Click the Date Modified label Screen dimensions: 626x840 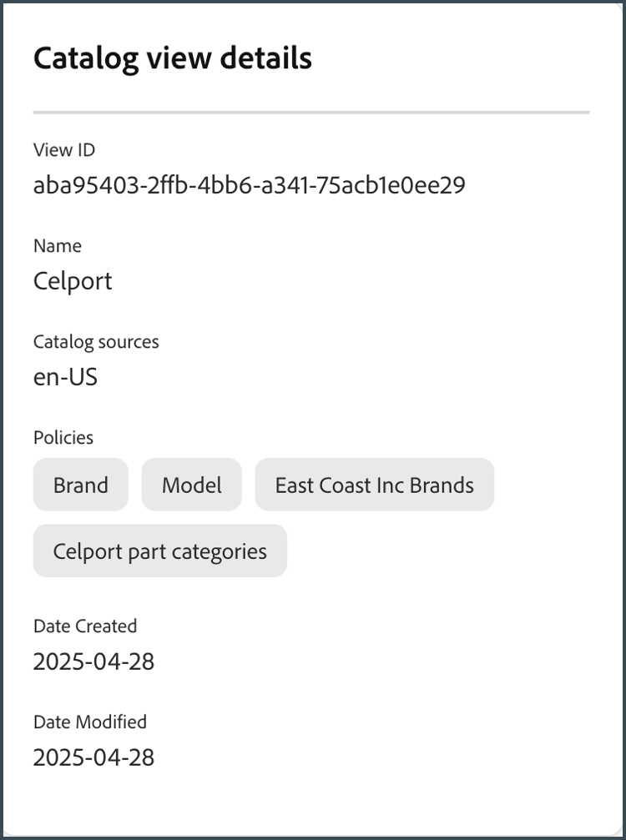[x=89, y=722]
